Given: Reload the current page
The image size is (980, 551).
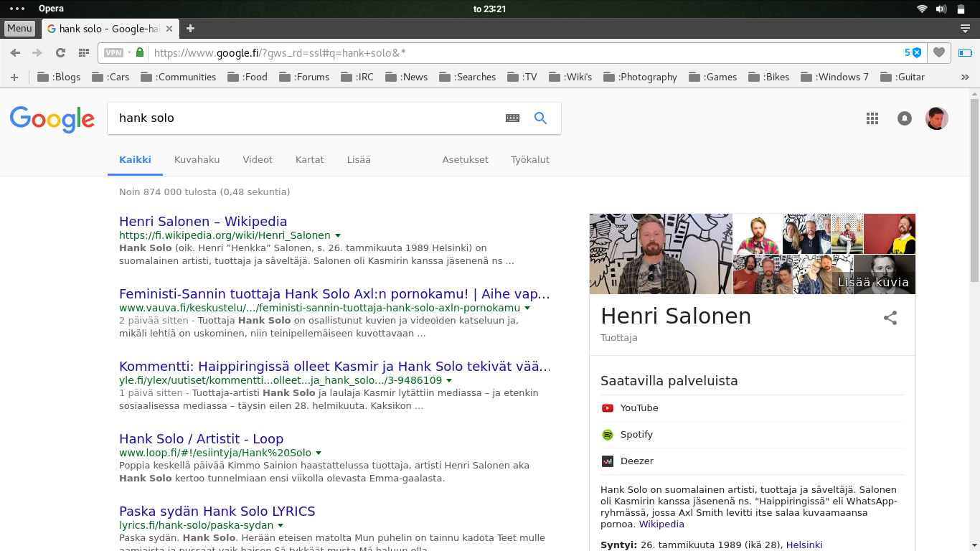Looking at the screenshot, I should click(60, 52).
